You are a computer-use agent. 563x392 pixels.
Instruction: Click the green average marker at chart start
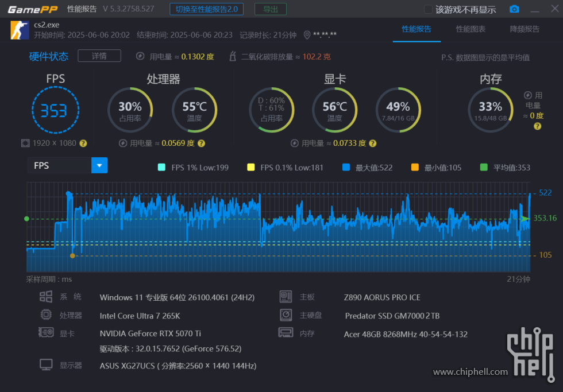click(x=26, y=219)
